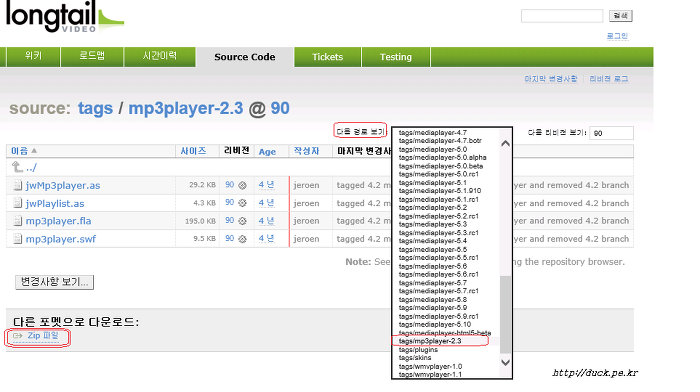This screenshot has height=392, width=700.
Task: Sort by 사이즈 column header
Action: tap(193, 151)
